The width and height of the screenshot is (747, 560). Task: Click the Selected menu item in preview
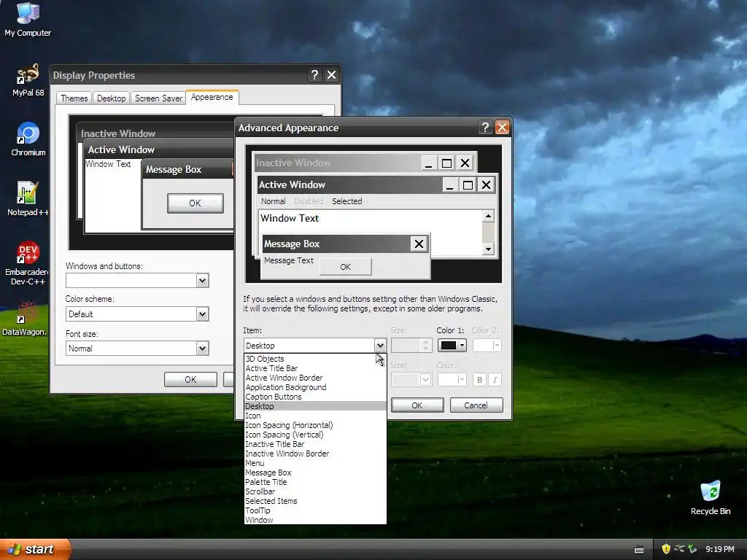click(347, 201)
